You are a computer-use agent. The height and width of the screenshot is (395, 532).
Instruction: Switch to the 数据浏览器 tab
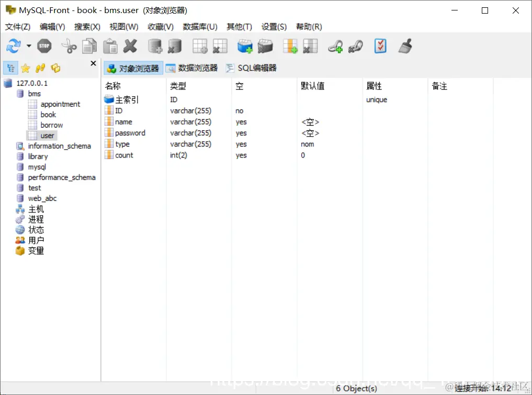point(191,68)
